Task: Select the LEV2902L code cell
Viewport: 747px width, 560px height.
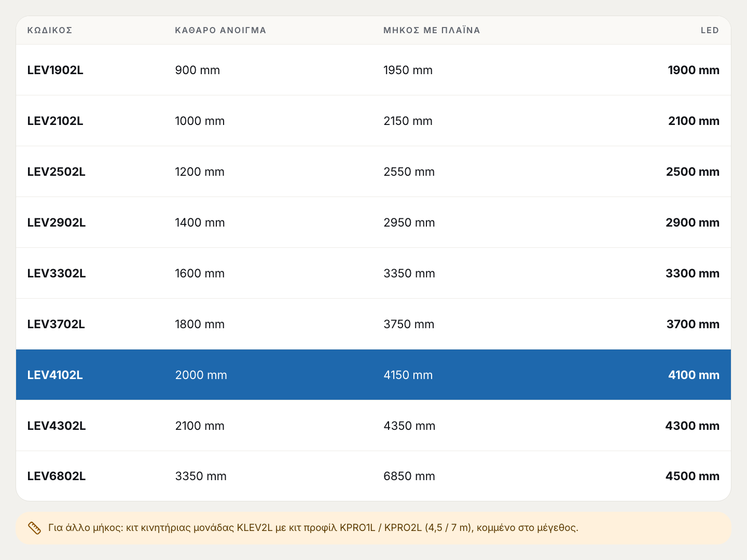Action: [x=57, y=222]
